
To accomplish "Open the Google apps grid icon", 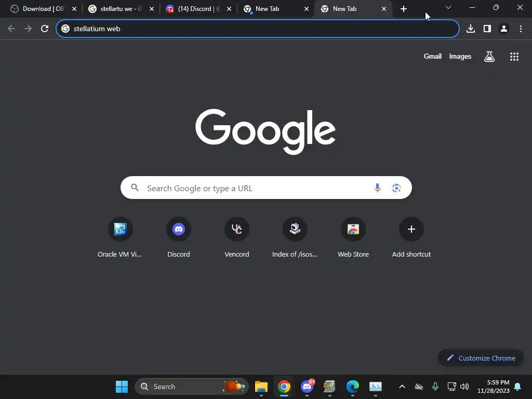I will point(514,56).
